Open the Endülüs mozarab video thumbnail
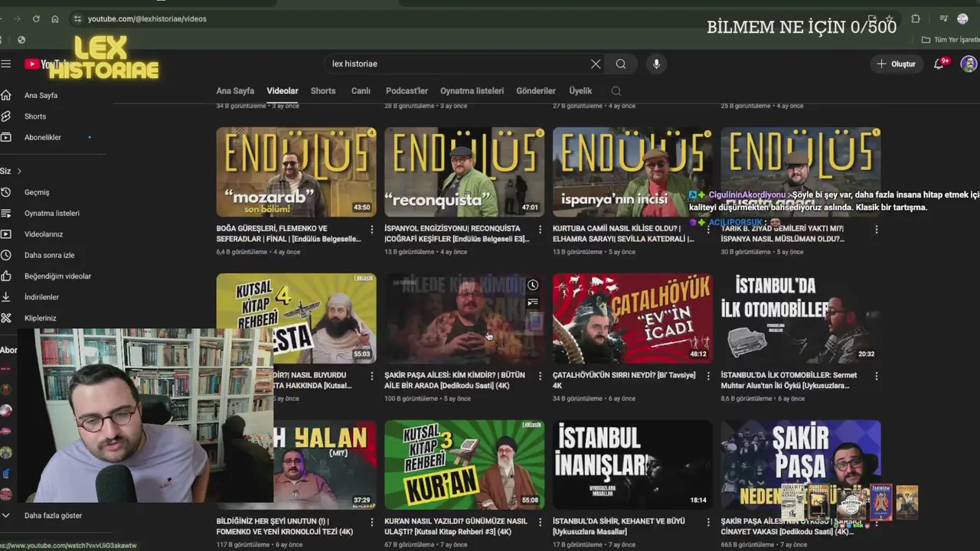The width and height of the screenshot is (980, 551). (296, 172)
